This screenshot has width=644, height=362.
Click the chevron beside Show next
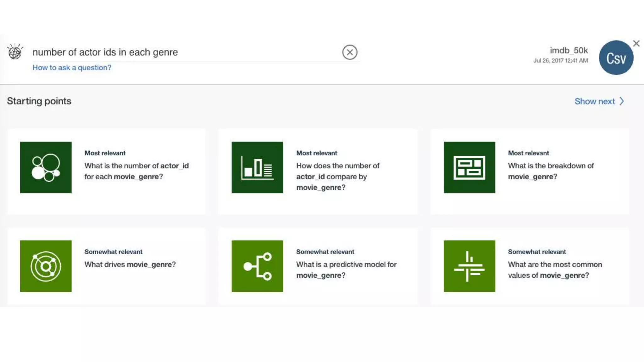pos(622,101)
